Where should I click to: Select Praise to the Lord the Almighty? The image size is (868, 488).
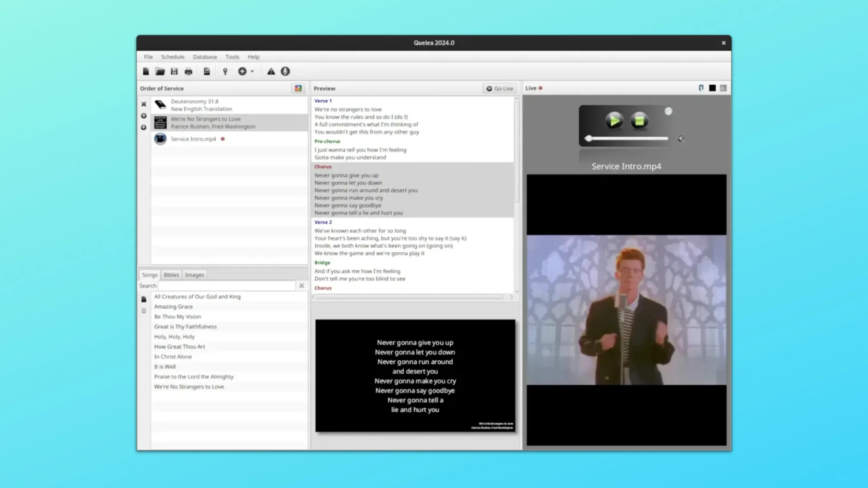[x=229, y=377]
